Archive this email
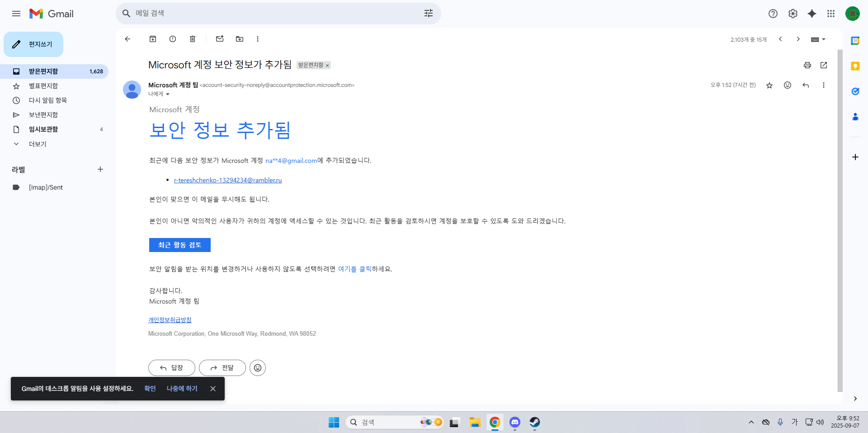This screenshot has height=433, width=868. coord(153,39)
